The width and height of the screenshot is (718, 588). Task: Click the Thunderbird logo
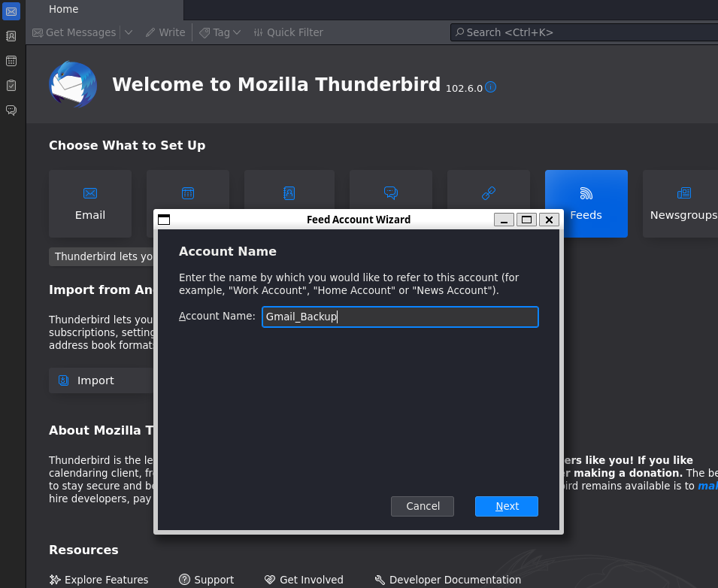[x=73, y=84]
